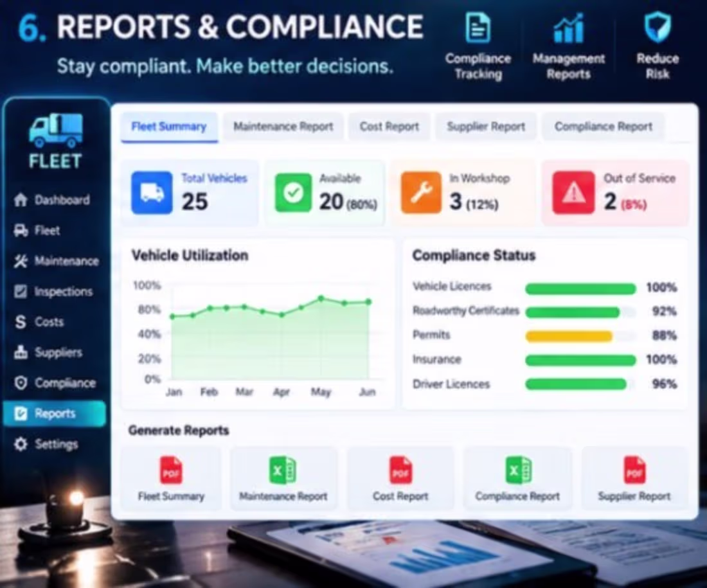707x588 pixels.
Task: Switch to the Maintenance Report tab
Action: [283, 127]
